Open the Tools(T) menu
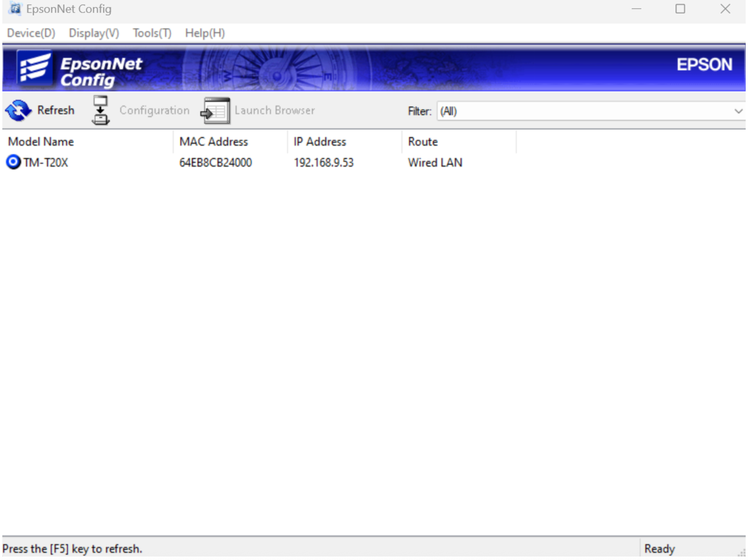 pyautogui.click(x=152, y=33)
